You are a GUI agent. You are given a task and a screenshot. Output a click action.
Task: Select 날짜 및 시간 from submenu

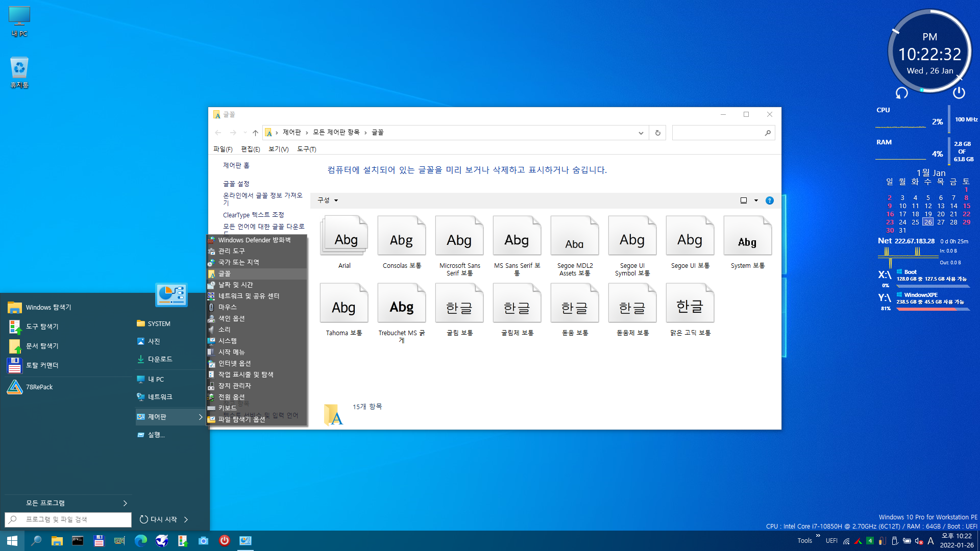(257, 285)
